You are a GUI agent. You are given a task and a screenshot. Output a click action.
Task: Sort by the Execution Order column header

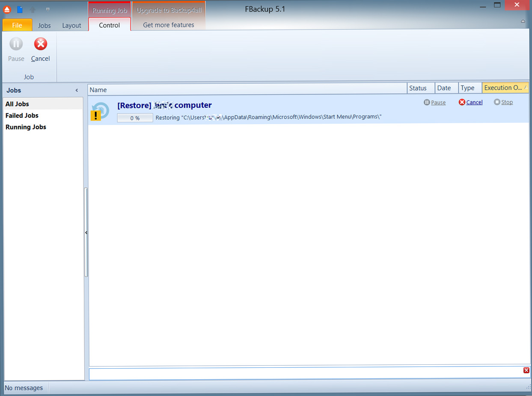click(x=505, y=88)
